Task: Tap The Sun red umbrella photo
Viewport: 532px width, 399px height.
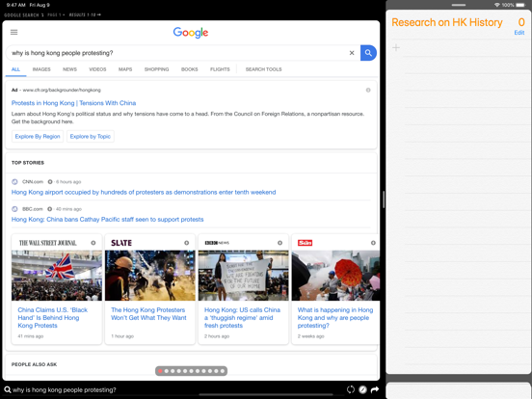Action: tap(335, 276)
